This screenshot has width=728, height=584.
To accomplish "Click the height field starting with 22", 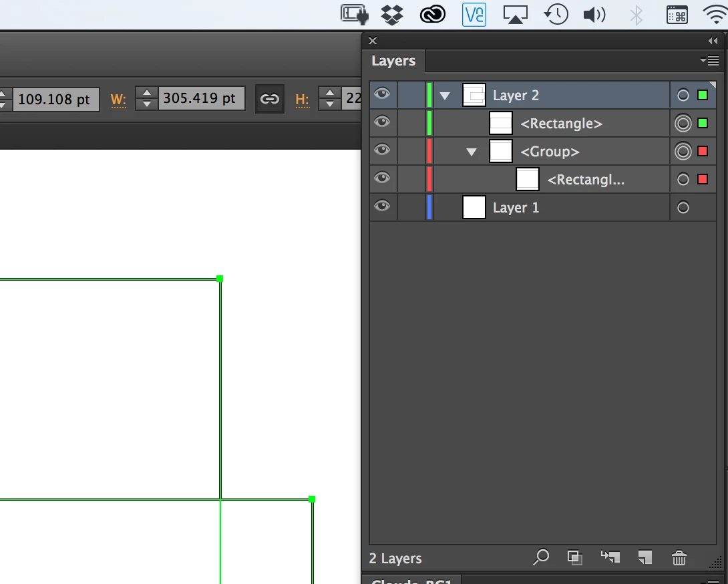I will [x=351, y=98].
